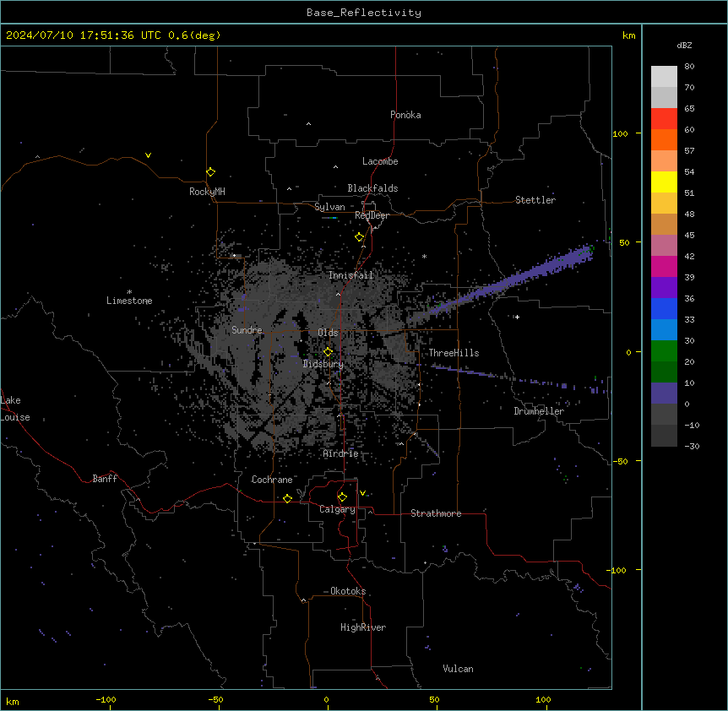
Task: Click the yellow diamond marker below Cochrane
Action: tap(287, 498)
